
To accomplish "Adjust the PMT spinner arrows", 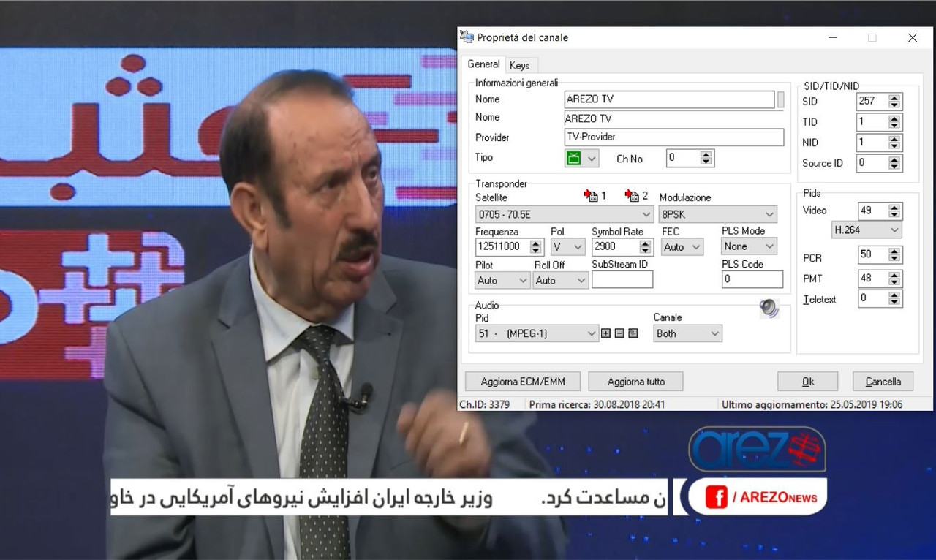I will [x=895, y=278].
